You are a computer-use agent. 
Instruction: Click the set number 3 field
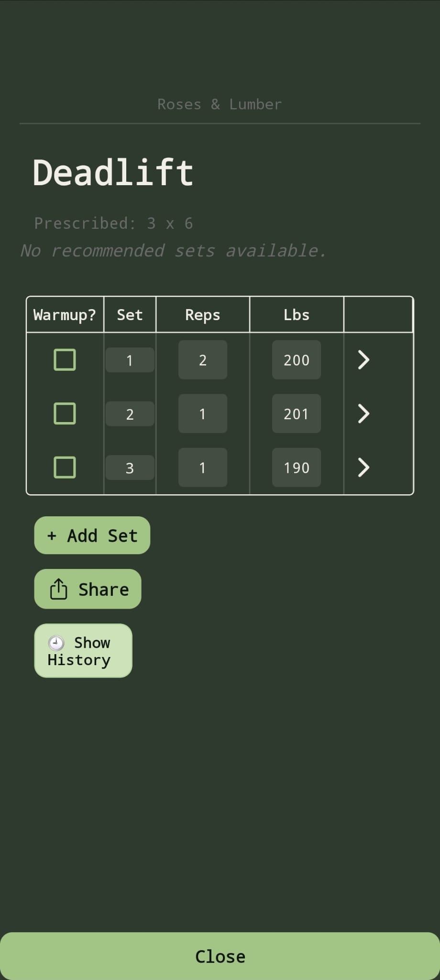130,468
